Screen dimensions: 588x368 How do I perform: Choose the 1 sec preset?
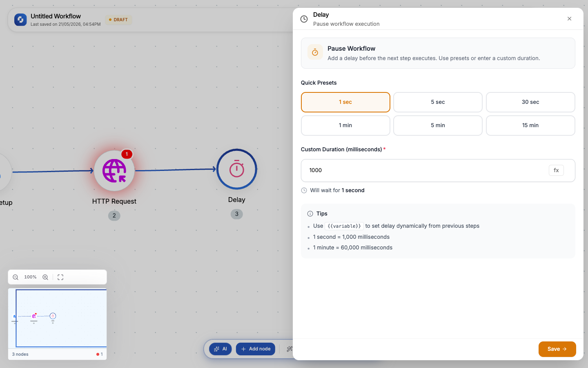click(x=345, y=102)
